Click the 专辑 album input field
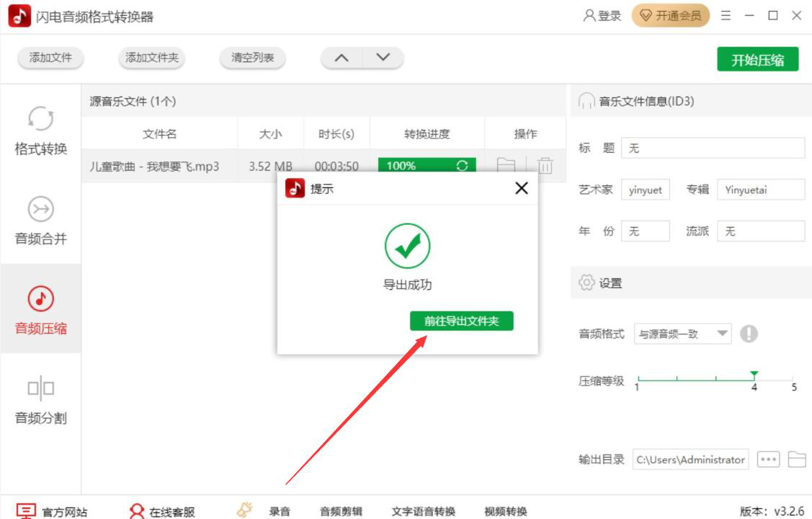This screenshot has width=812, height=519. tap(761, 190)
